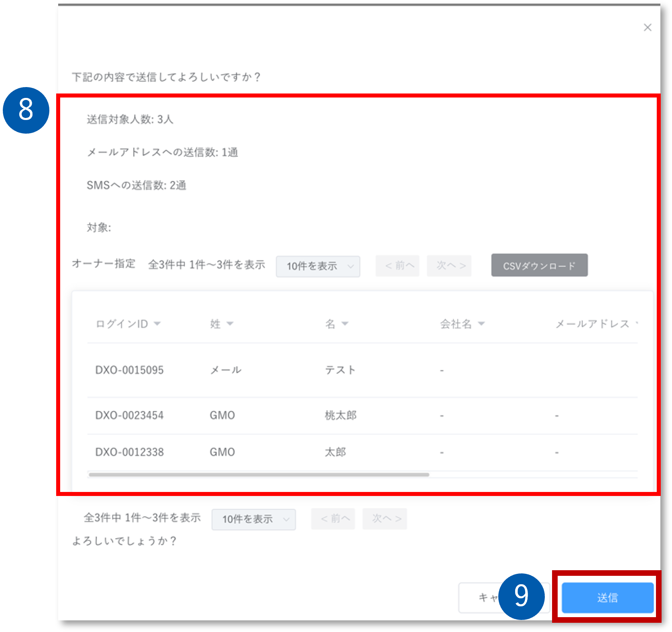
Task: Select the row with ID DXO-0023454
Action: pyautogui.click(x=129, y=415)
